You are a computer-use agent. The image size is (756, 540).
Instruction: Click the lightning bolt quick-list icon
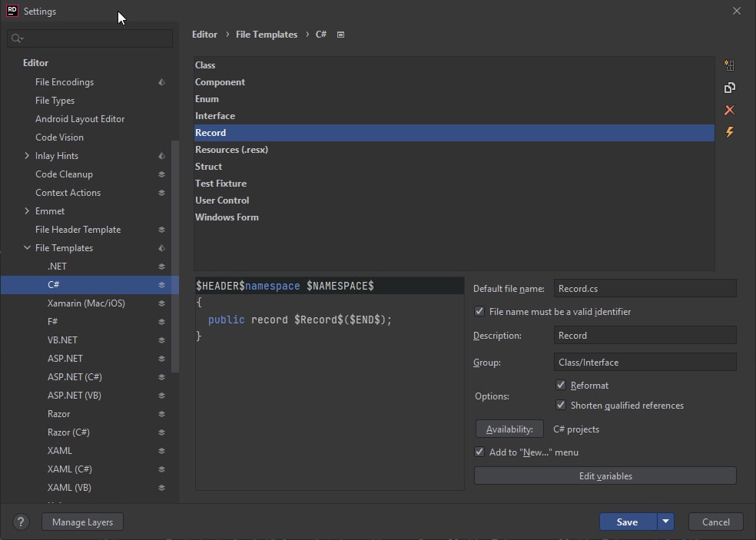pyautogui.click(x=729, y=133)
